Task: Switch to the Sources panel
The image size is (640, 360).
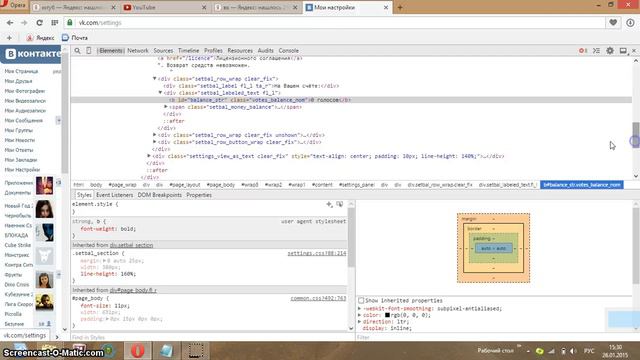Action: click(163, 51)
